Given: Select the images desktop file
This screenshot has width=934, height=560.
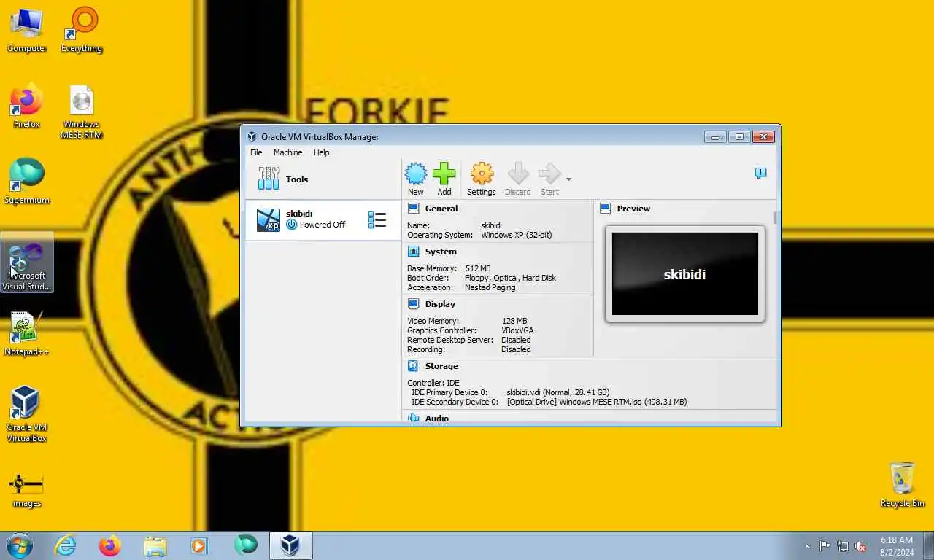Looking at the screenshot, I should (27, 489).
